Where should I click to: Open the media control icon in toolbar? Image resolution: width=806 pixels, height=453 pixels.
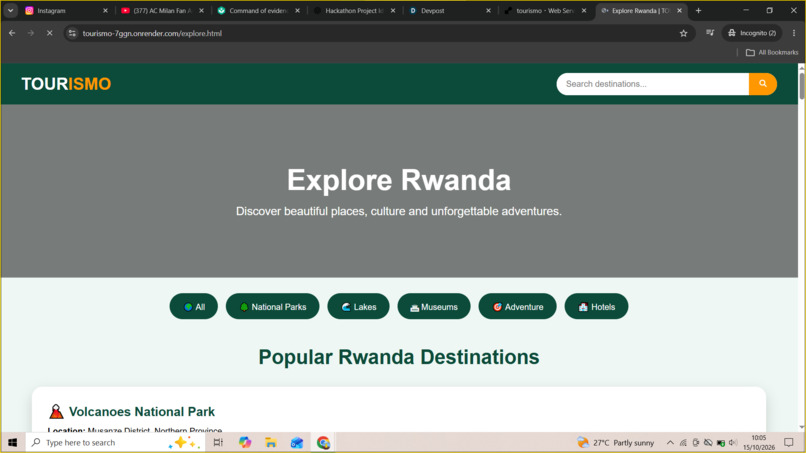pyautogui.click(x=710, y=33)
